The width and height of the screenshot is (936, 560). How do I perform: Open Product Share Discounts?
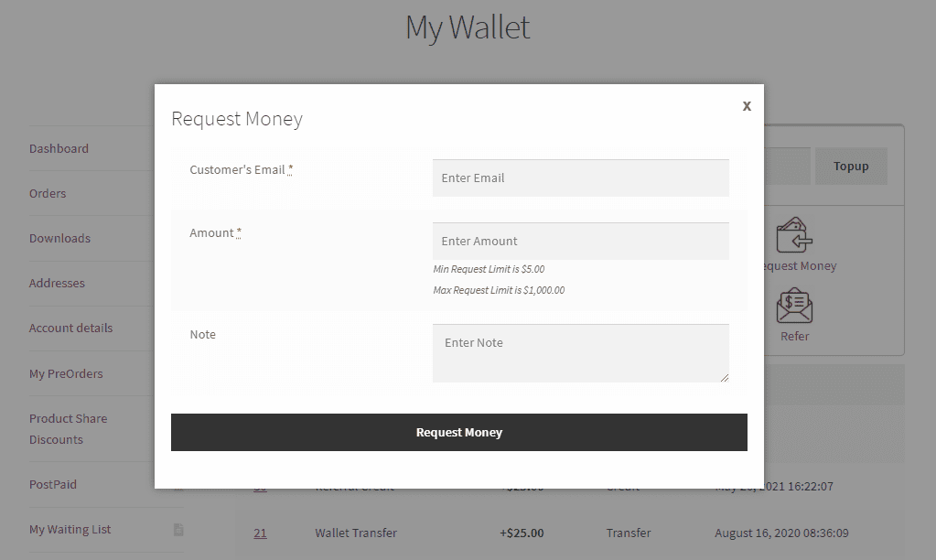68,428
